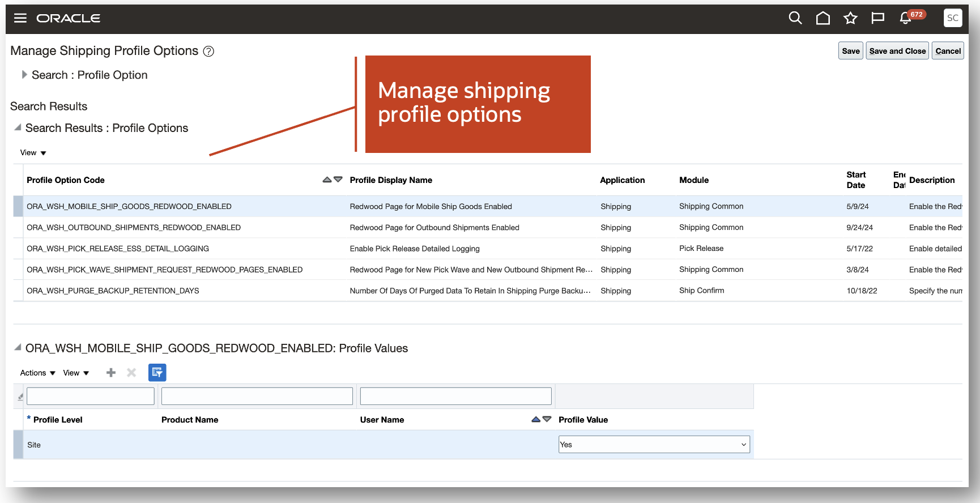
Task: Click the Product Name column header
Action: click(x=190, y=420)
